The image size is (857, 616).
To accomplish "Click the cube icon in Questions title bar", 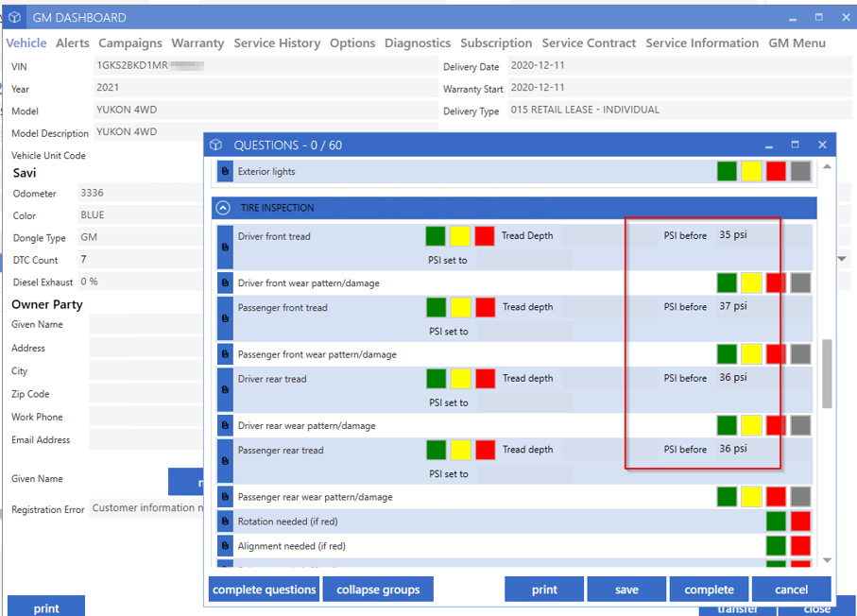I will click(215, 145).
